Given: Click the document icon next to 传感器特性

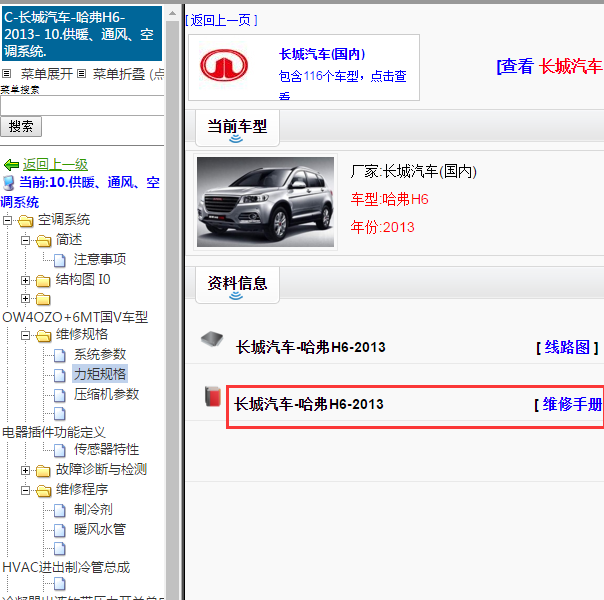Looking at the screenshot, I should (60, 450).
